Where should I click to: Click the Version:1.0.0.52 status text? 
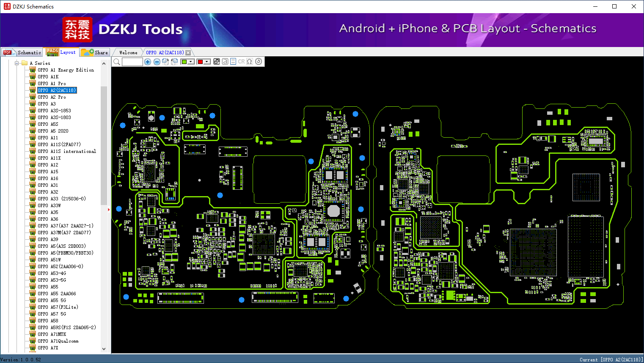[x=21, y=360]
